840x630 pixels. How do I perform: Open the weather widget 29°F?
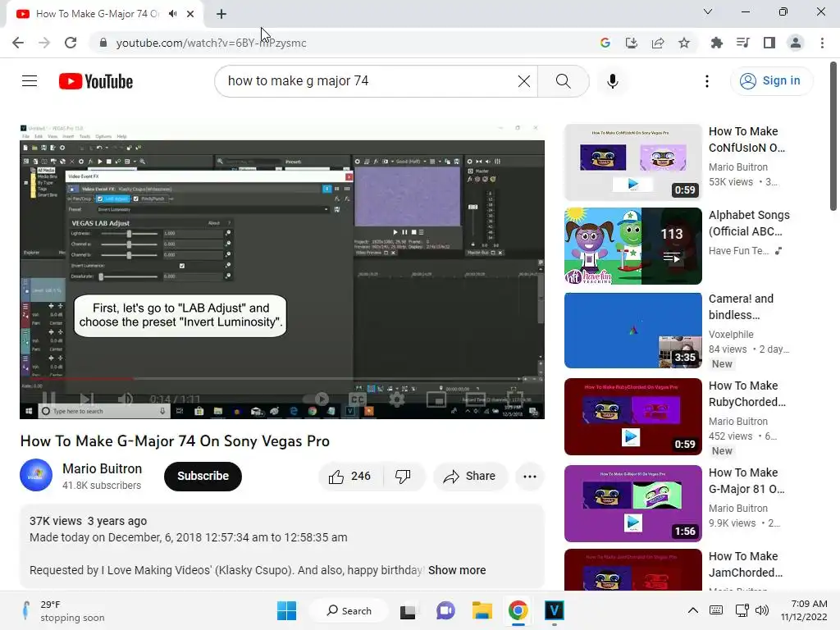[x=63, y=610]
